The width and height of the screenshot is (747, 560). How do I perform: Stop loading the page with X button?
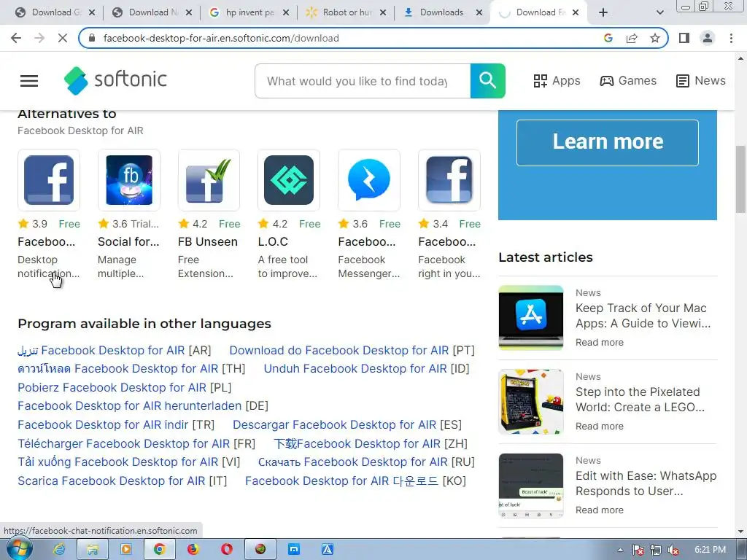[x=63, y=38]
